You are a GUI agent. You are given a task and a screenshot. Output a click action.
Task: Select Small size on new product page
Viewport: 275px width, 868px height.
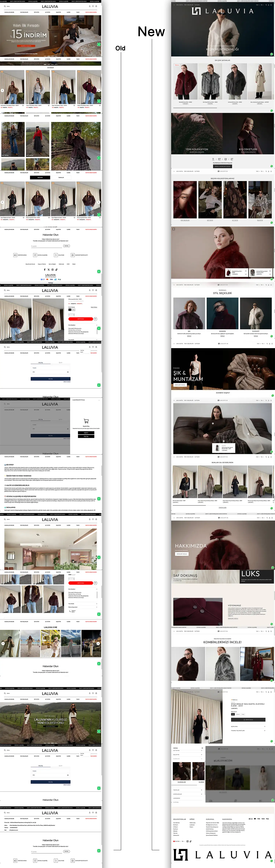[x=233, y=714]
